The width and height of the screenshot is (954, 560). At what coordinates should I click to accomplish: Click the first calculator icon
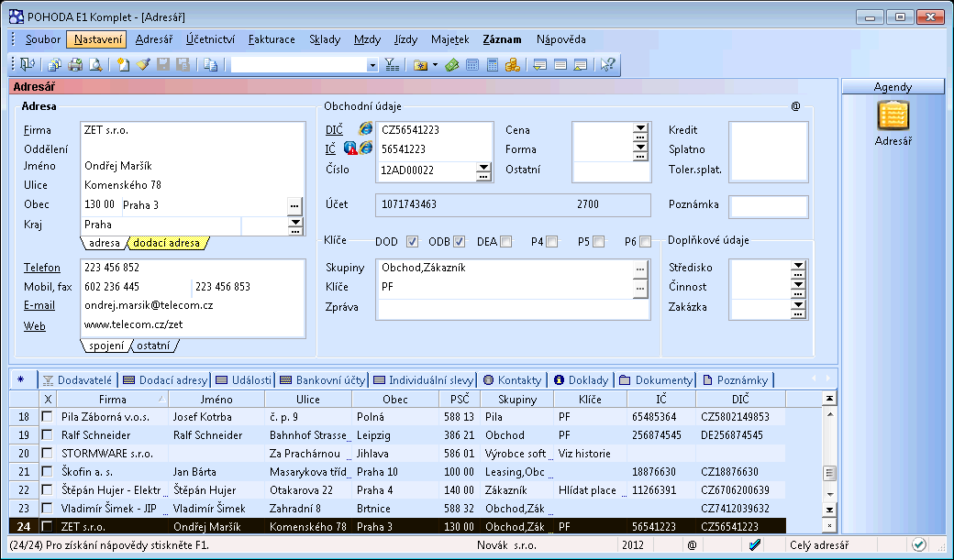(472, 64)
